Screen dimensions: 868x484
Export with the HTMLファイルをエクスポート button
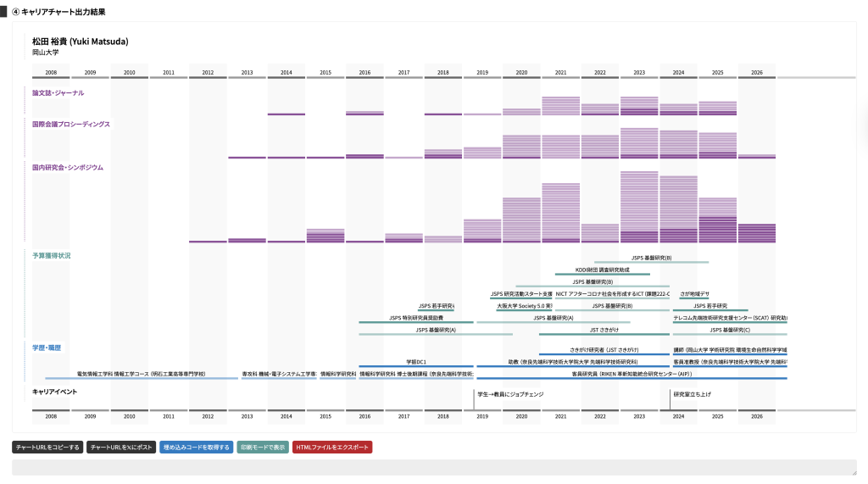[x=332, y=447]
